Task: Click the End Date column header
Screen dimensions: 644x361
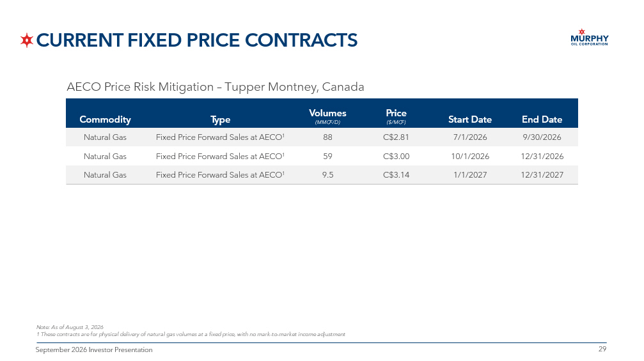Action: tap(542, 119)
